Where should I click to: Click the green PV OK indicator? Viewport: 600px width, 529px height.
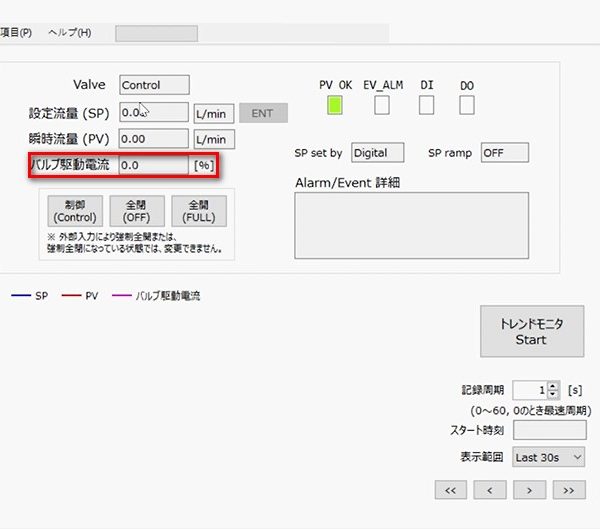335,104
